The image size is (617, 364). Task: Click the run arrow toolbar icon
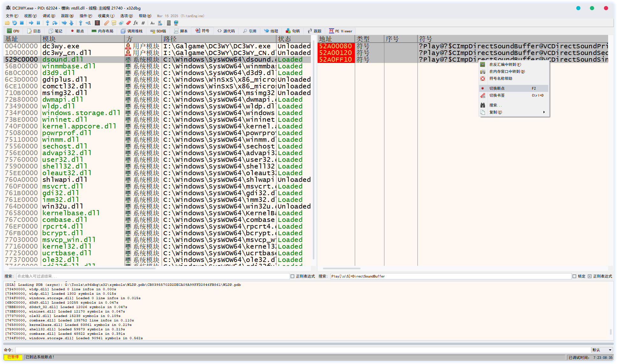tap(31, 23)
